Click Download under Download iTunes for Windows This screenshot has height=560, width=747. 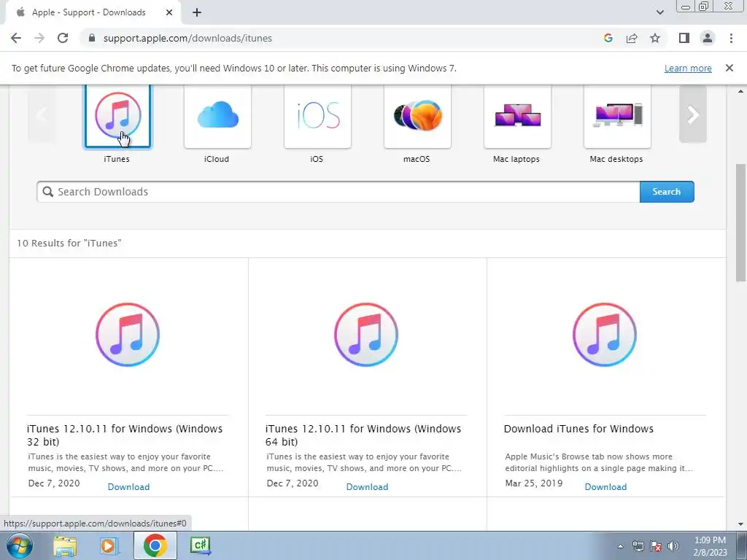(605, 486)
